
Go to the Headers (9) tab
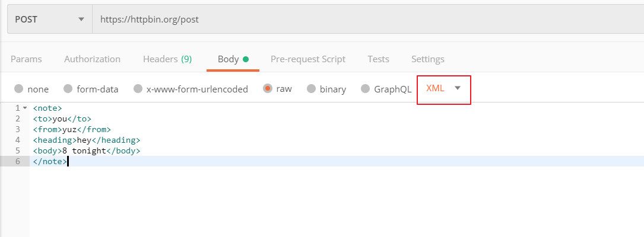pyautogui.click(x=167, y=59)
